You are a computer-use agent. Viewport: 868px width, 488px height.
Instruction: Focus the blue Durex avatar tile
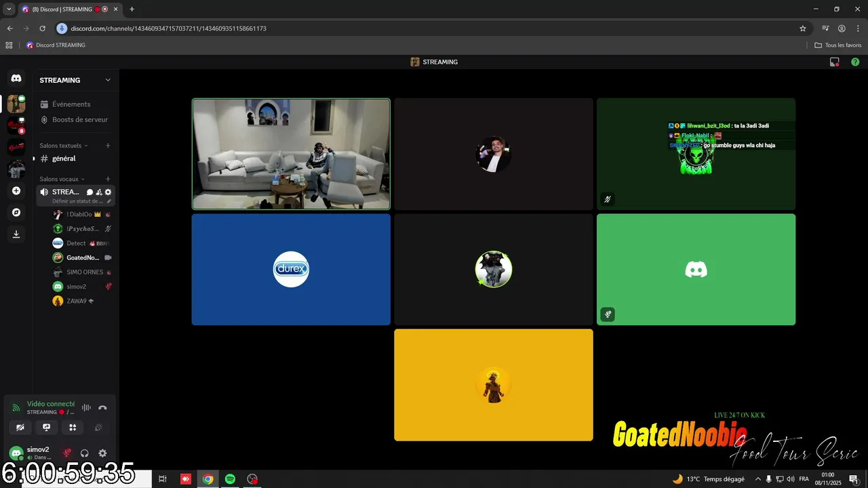tap(291, 270)
